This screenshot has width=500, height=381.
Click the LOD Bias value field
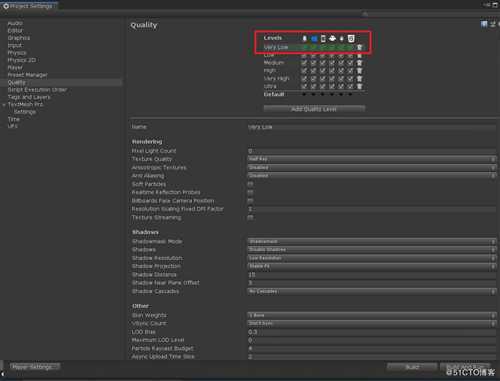tap(372, 332)
